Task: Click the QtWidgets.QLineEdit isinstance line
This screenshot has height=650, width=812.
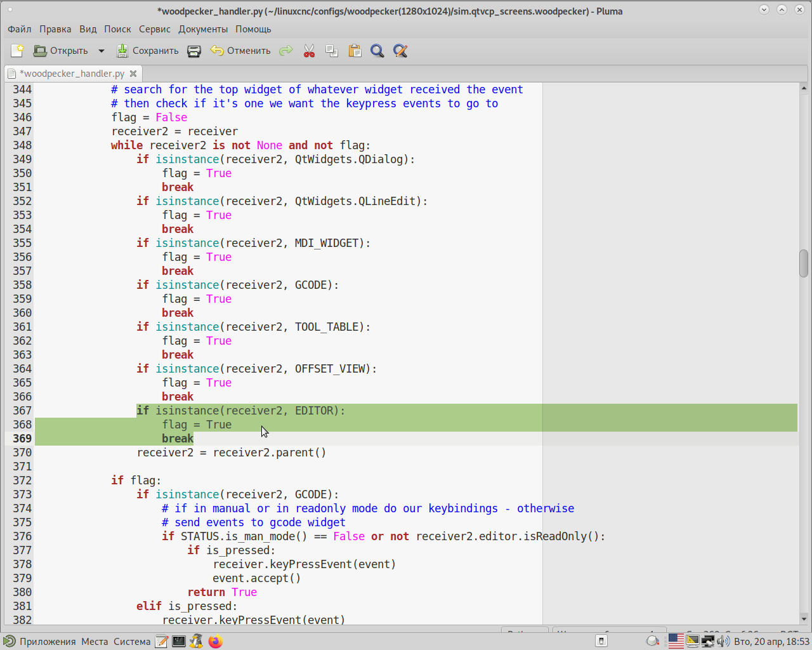Action: [282, 201]
